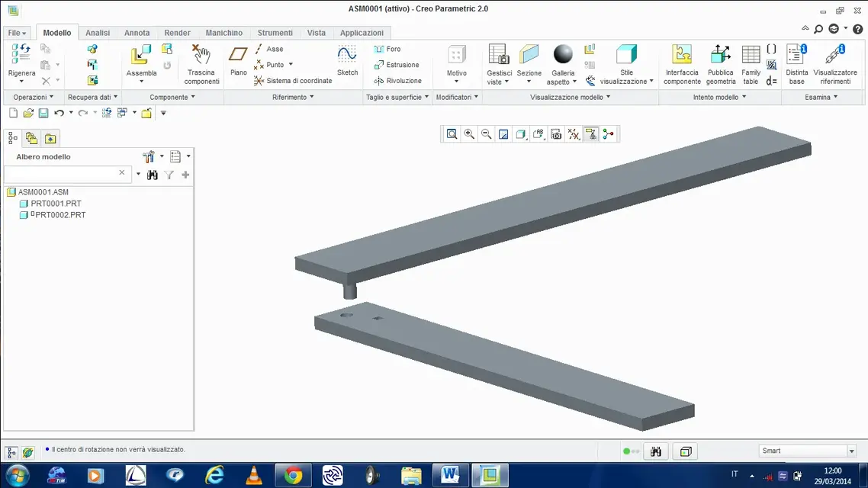Expand Stile visualizzazione dropdown
Screen dimensions: 868x488
coord(626,81)
